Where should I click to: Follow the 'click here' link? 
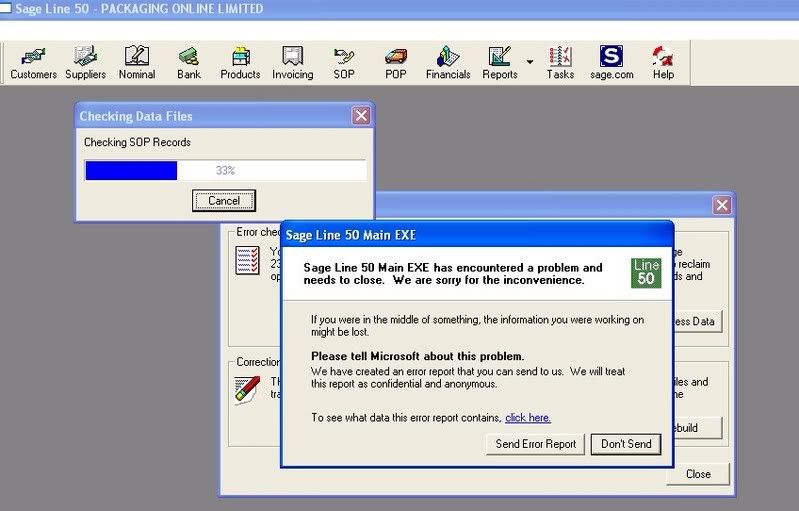click(x=528, y=418)
